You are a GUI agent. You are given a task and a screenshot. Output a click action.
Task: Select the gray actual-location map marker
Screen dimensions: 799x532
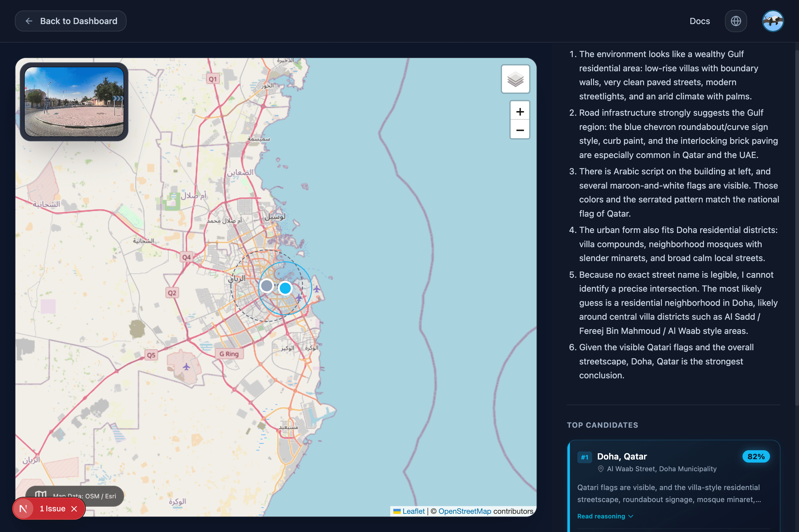pyautogui.click(x=267, y=285)
